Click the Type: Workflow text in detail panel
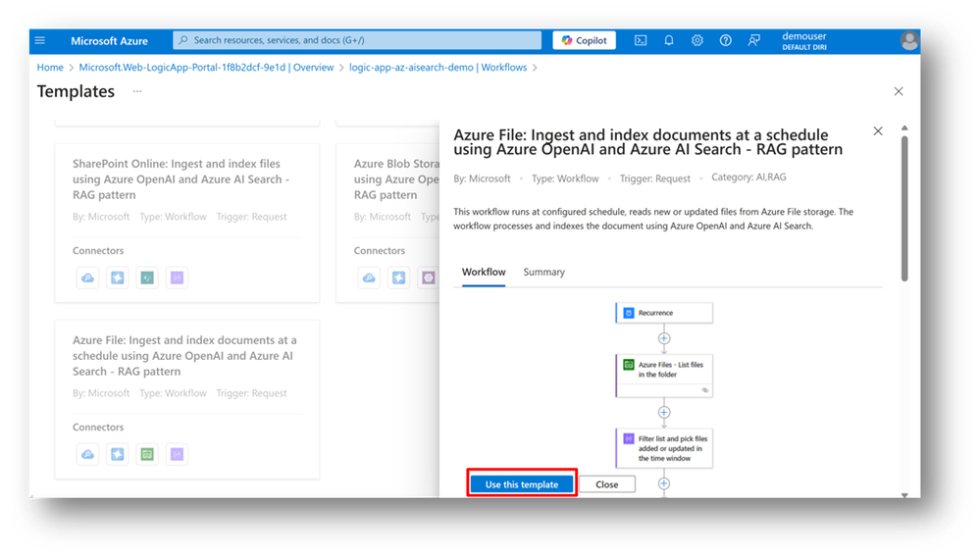Image resolution: width=980 pixels, height=557 pixels. click(x=565, y=178)
